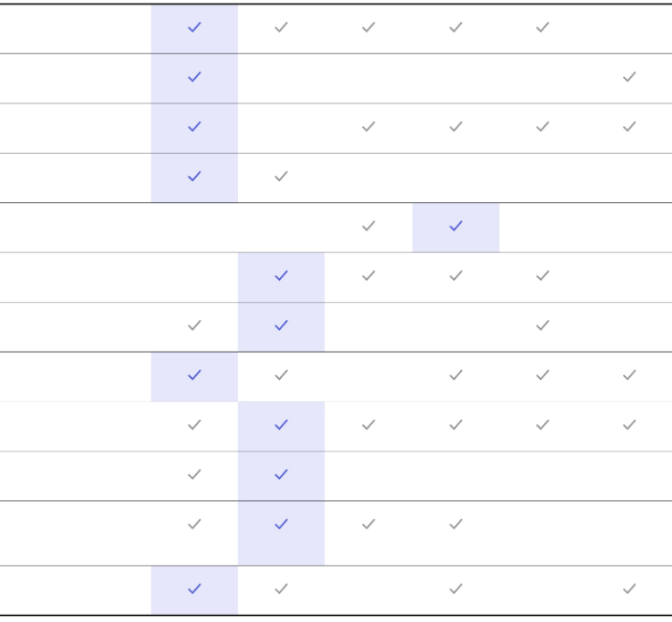Screen dimensions: 672x622
Task: Click the rightmost gray checkmark in the seventh row
Action: 542,325
